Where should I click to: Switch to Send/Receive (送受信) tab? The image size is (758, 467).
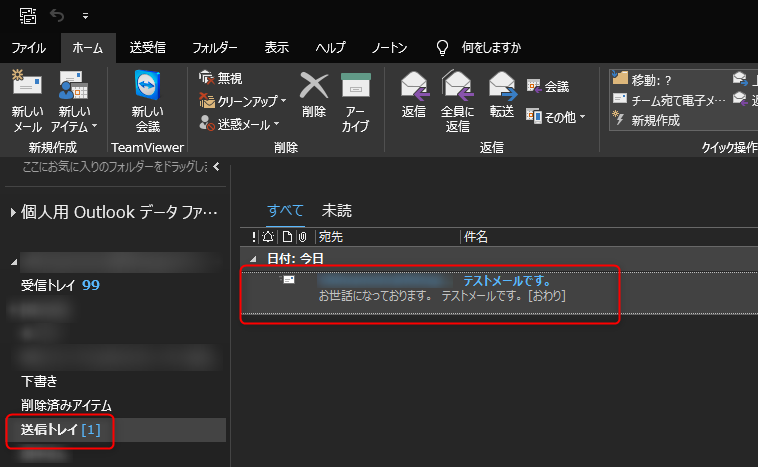pos(147,47)
